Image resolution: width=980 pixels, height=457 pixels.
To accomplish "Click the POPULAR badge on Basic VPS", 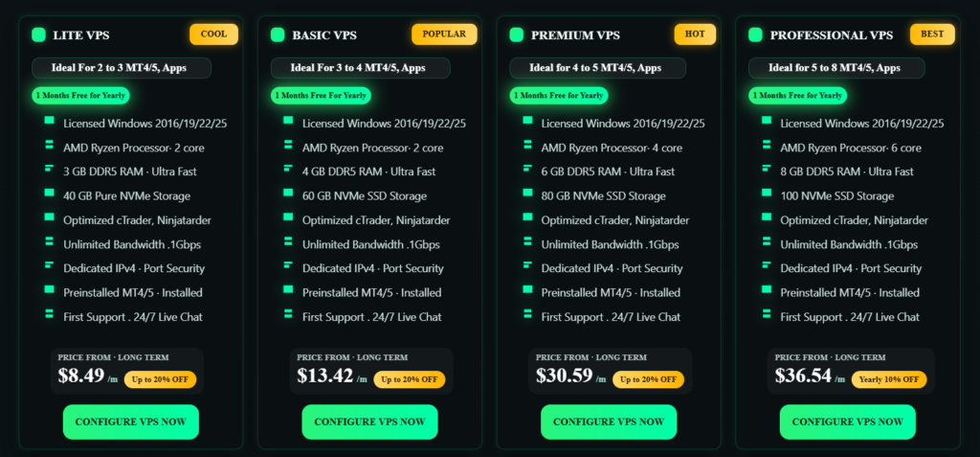I will tap(444, 34).
